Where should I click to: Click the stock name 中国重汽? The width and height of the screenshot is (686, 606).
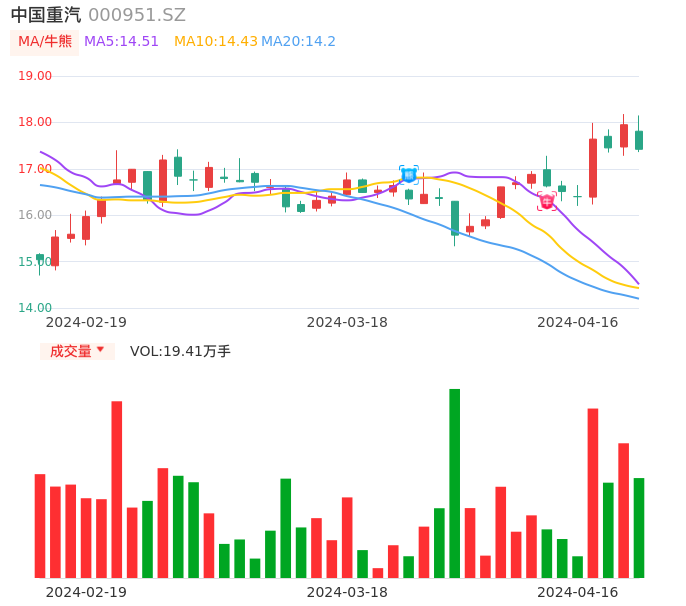pyautogui.click(x=46, y=15)
